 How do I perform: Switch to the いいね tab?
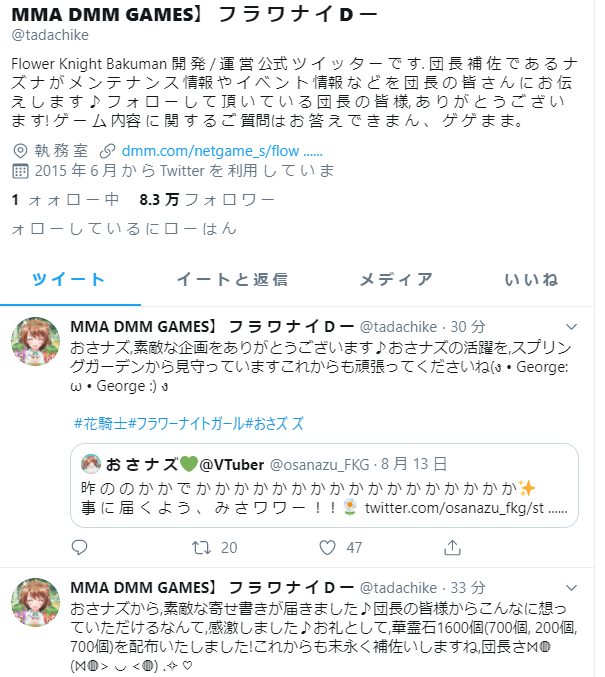[531, 279]
